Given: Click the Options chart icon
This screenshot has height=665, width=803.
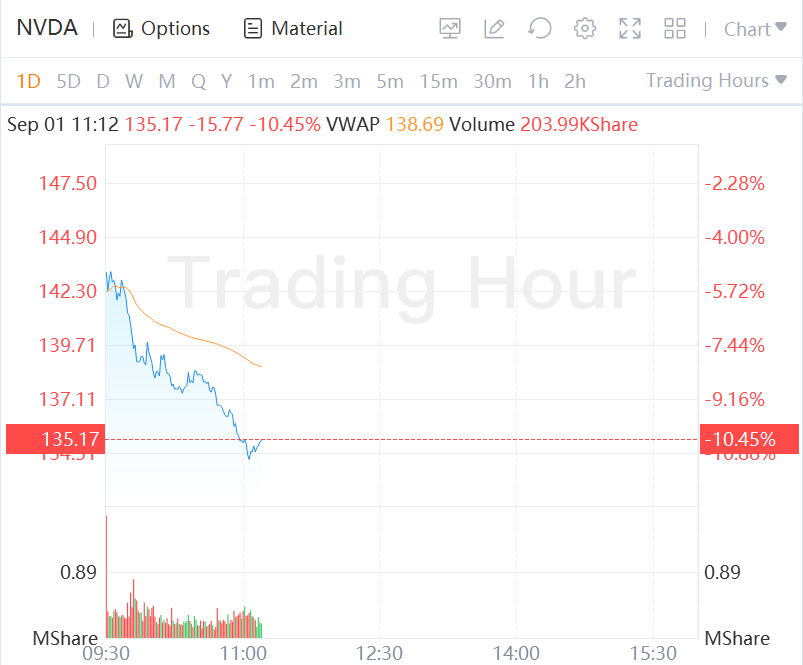Looking at the screenshot, I should click(x=123, y=29).
